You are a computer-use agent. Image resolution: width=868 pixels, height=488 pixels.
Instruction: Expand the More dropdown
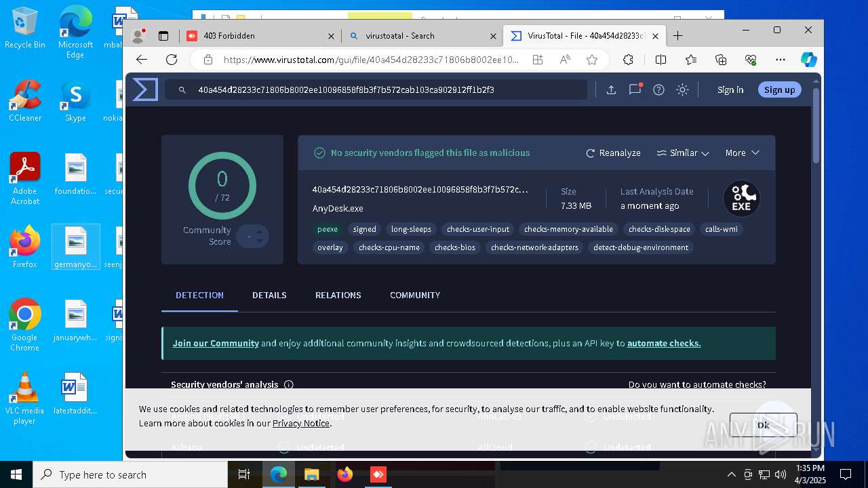click(742, 153)
